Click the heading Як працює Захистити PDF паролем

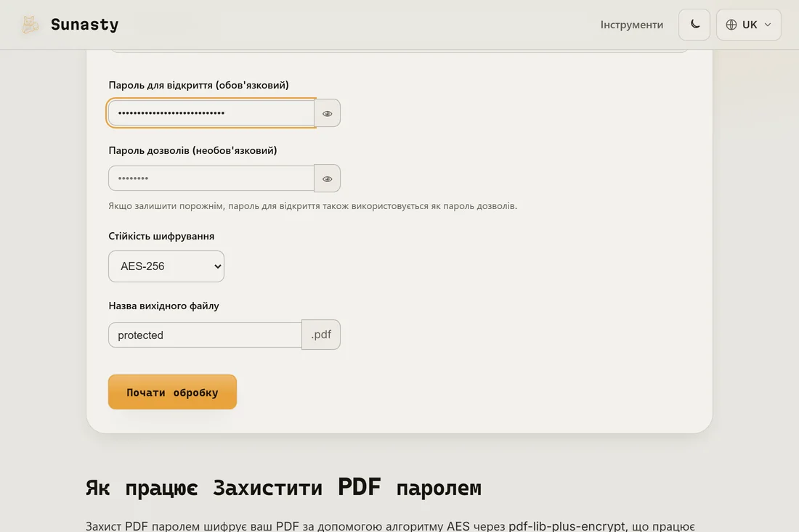(x=283, y=488)
